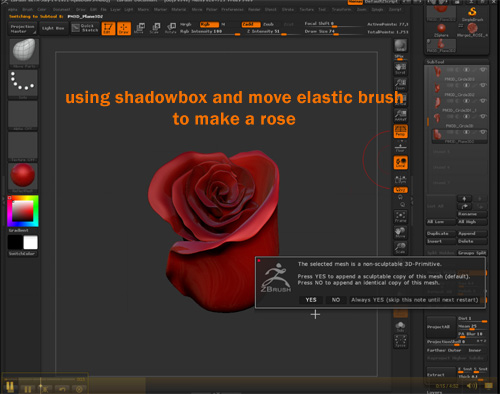
Task: Toggle the Rgb channel button
Action: pyautogui.click(x=210, y=24)
